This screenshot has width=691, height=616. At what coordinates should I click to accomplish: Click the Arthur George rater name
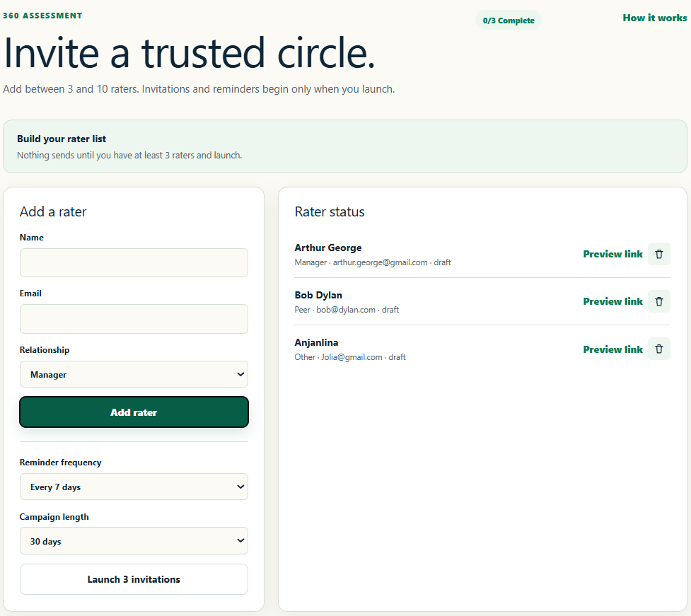(328, 248)
